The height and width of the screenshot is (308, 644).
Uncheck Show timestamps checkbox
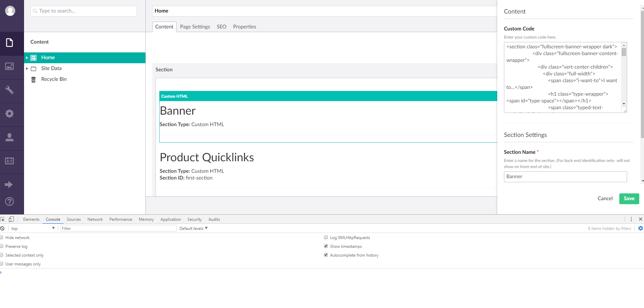pyautogui.click(x=326, y=246)
